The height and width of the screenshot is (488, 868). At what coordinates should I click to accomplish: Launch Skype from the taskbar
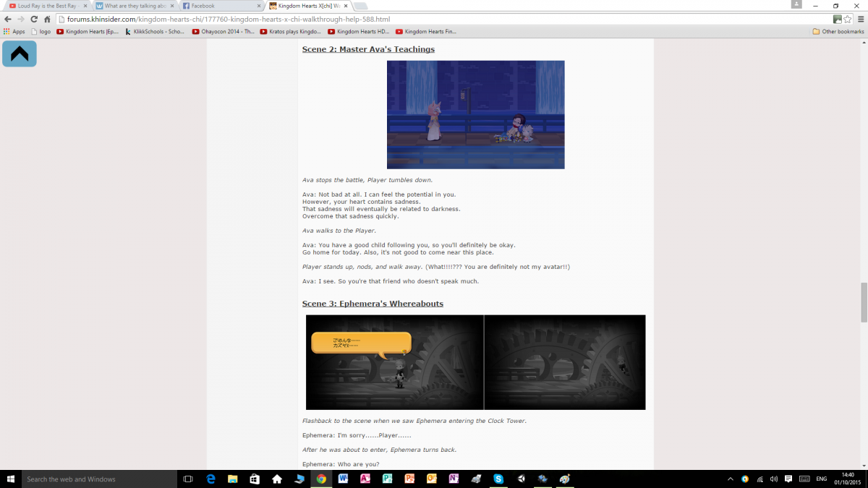(498, 479)
